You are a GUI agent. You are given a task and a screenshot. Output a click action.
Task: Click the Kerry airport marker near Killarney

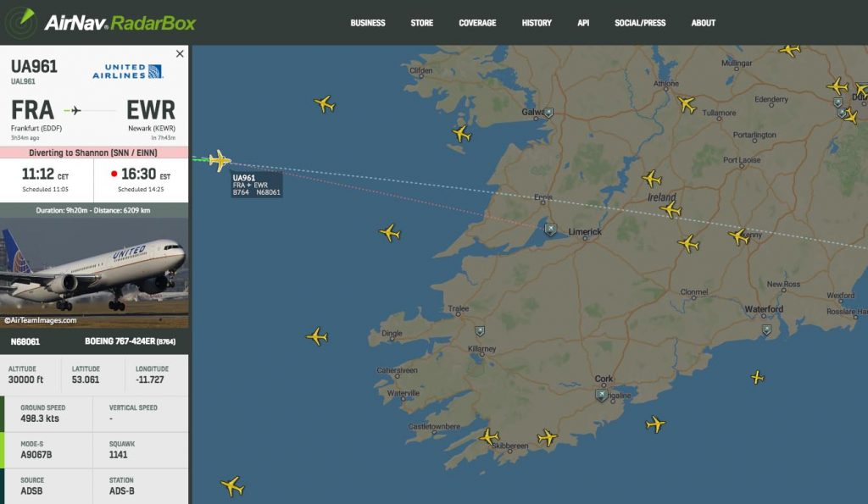pos(480,331)
